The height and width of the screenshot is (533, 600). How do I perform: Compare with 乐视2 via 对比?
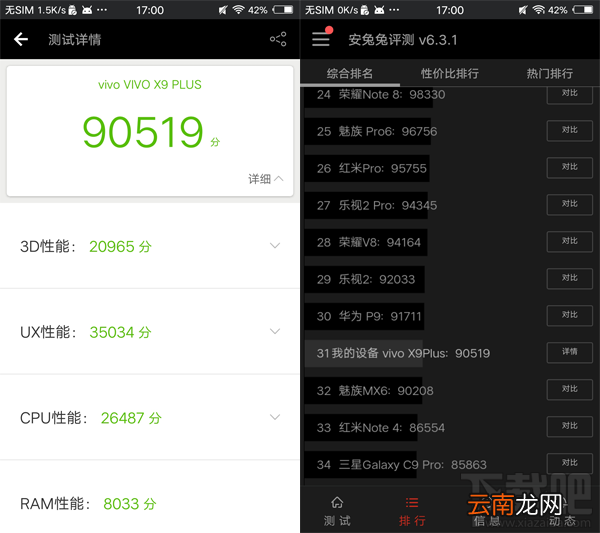(570, 279)
